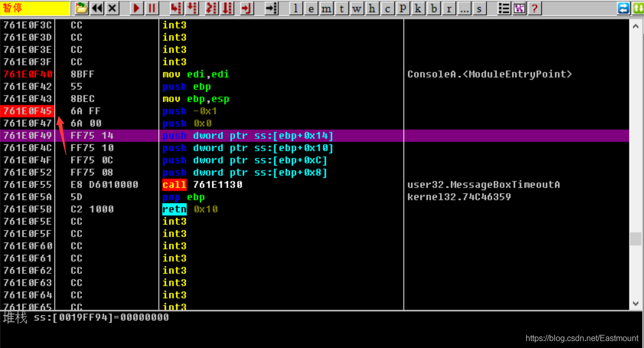The height and width of the screenshot is (348, 644).
Task: Open debugging options list icon
Action: coord(504,9)
